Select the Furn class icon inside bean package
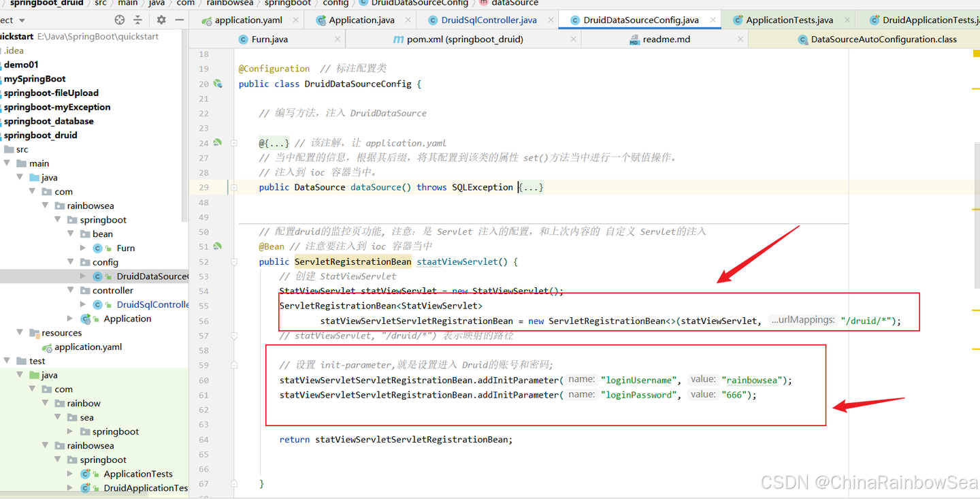The width and height of the screenshot is (980, 499). 99,248
